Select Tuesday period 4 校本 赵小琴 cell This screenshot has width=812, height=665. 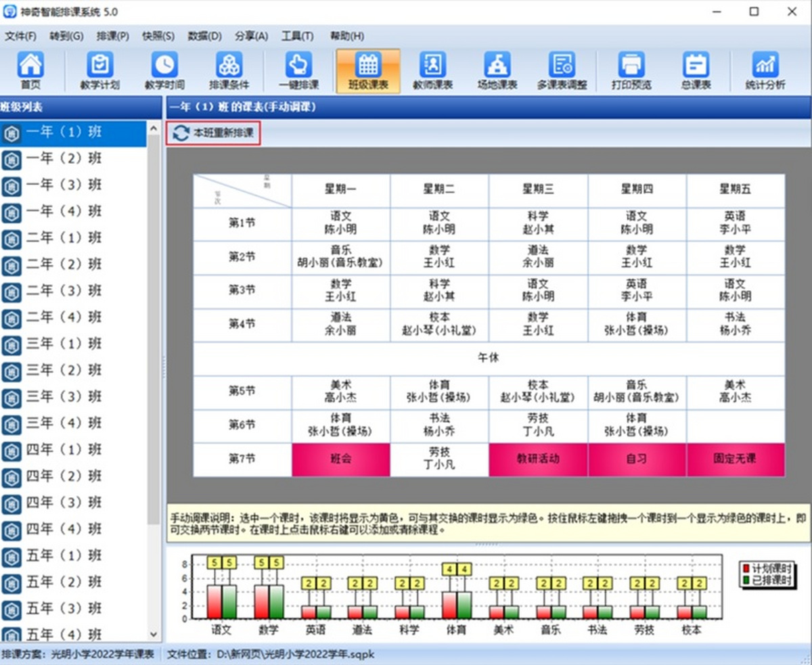[x=440, y=325]
